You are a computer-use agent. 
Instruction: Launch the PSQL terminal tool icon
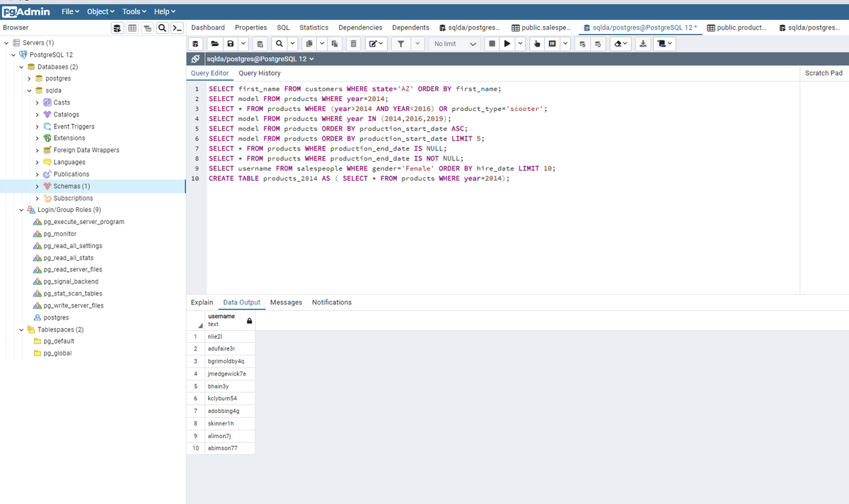tap(178, 28)
